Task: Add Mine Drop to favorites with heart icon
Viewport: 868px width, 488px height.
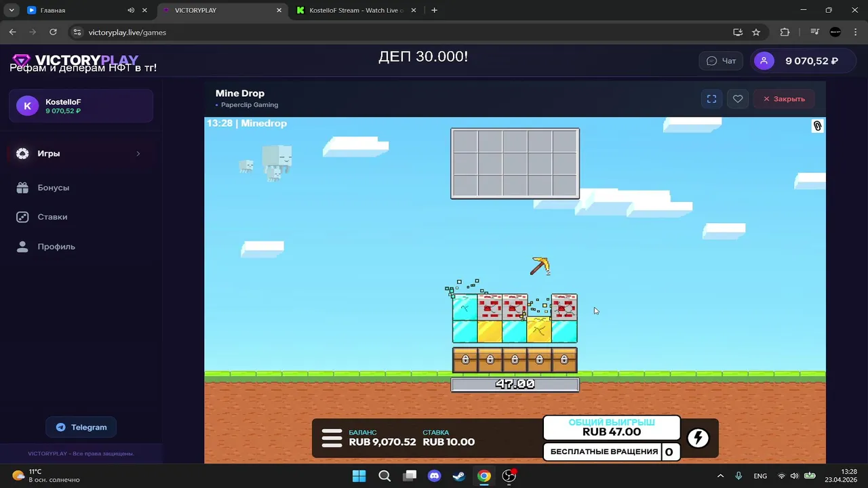Action: [738, 99]
